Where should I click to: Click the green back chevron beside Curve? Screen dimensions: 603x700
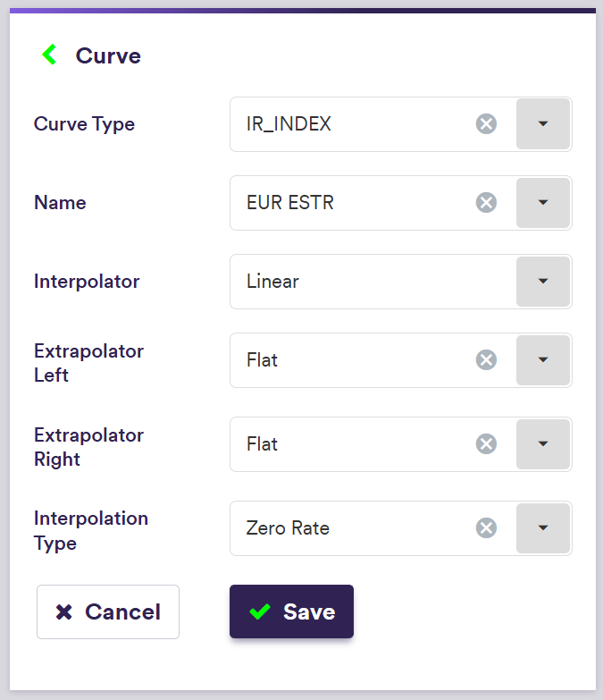[49, 55]
